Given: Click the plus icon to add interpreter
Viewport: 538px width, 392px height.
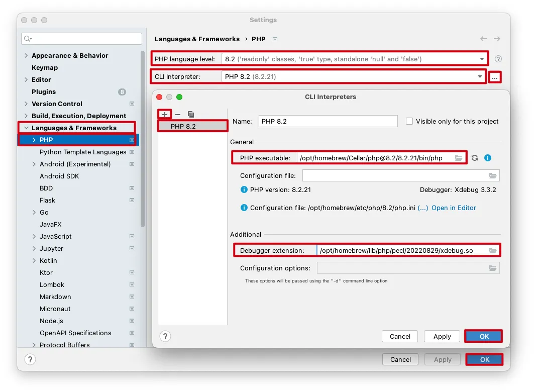Looking at the screenshot, I should point(165,115).
